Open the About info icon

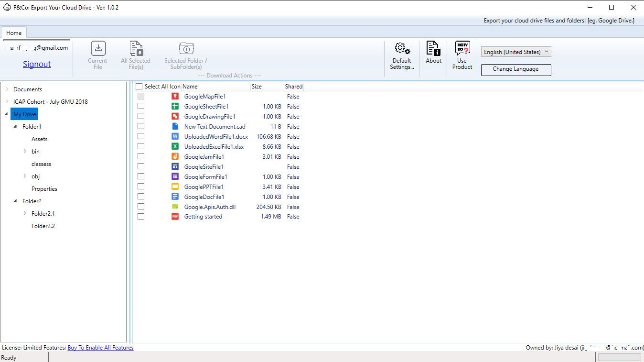point(433,49)
